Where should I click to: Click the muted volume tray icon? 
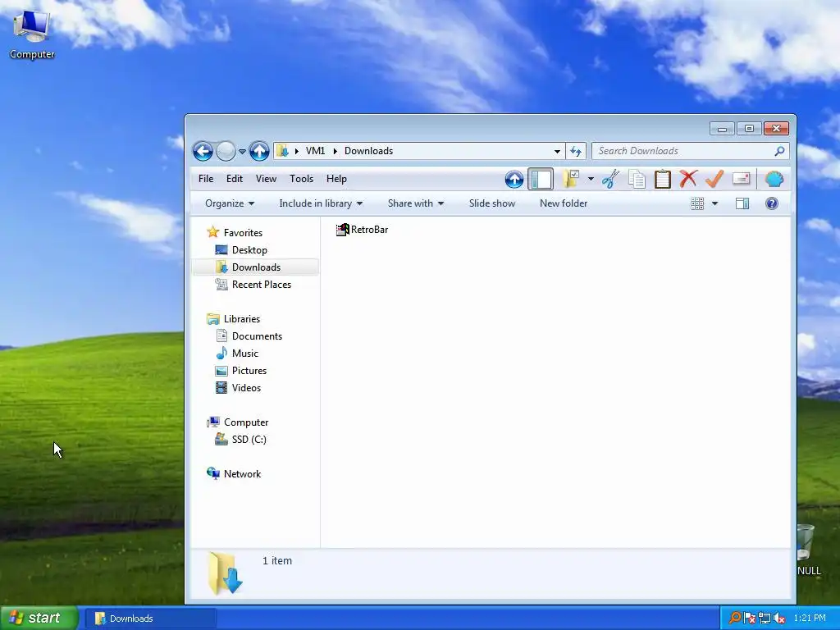(x=779, y=619)
